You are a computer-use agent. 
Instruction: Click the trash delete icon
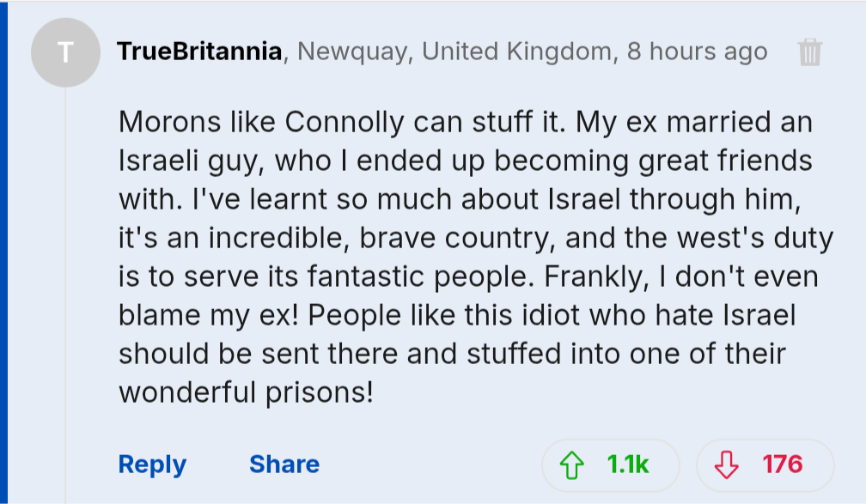[x=810, y=53]
